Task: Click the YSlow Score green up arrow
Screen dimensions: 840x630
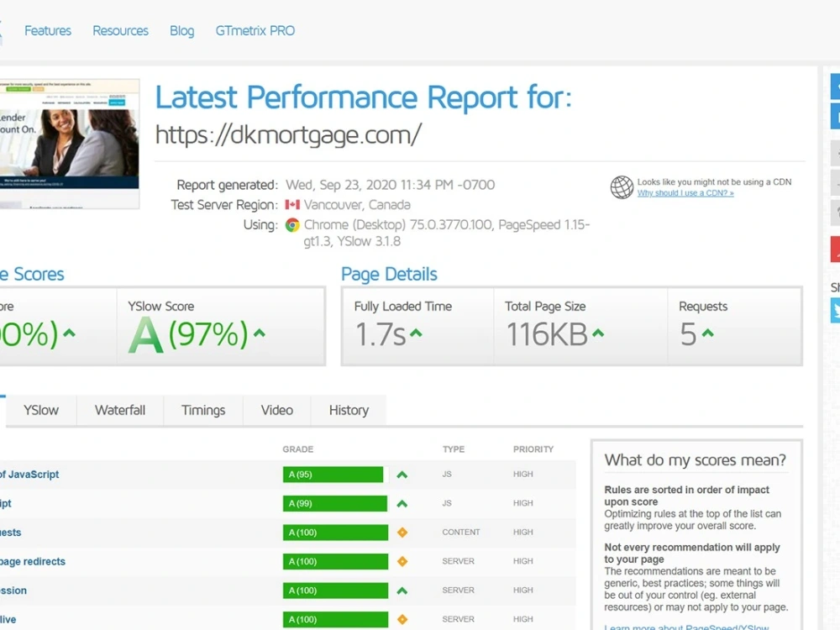Action: 260,333
